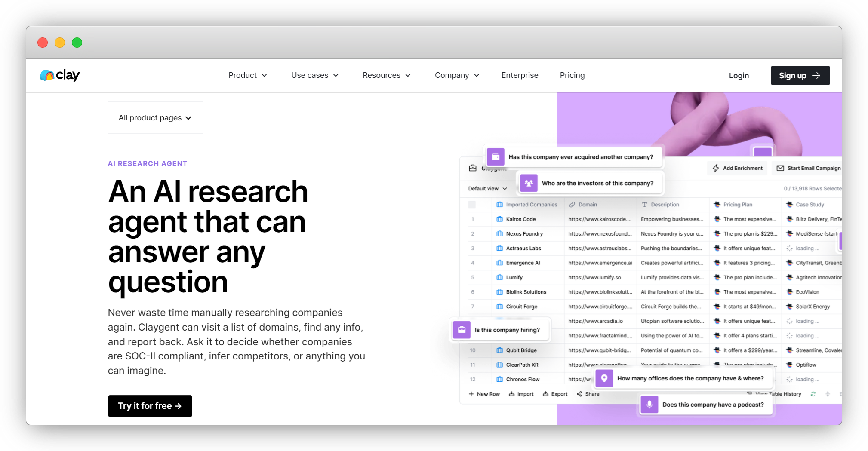
Task: Expand the Product menu in the navbar
Action: point(248,75)
